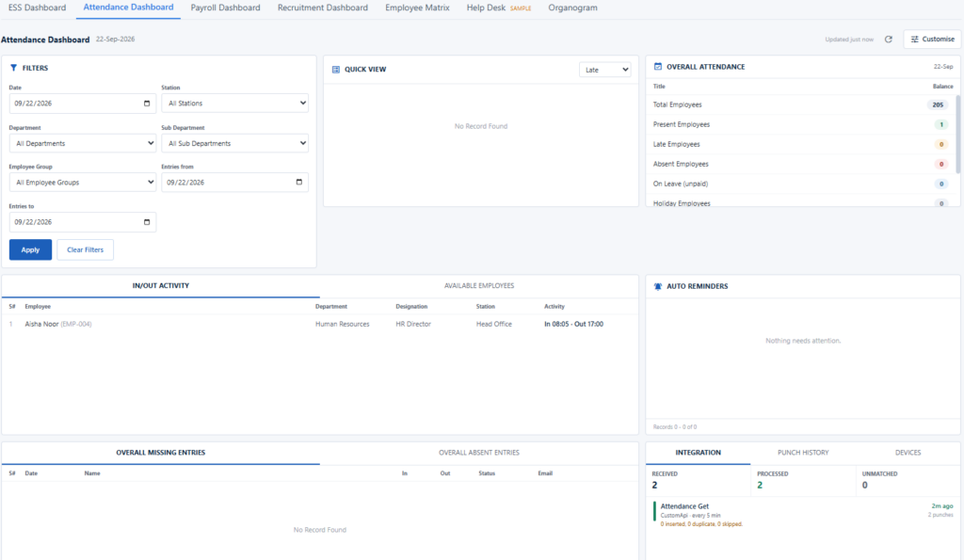
Task: Click the Clear Filters button
Action: 85,249
